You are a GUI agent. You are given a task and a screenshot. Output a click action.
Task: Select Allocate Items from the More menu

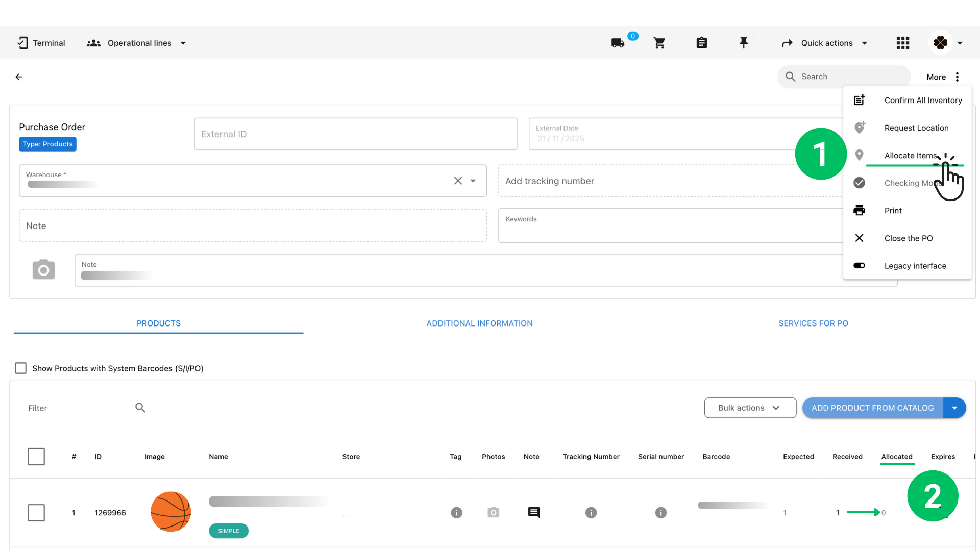(911, 155)
